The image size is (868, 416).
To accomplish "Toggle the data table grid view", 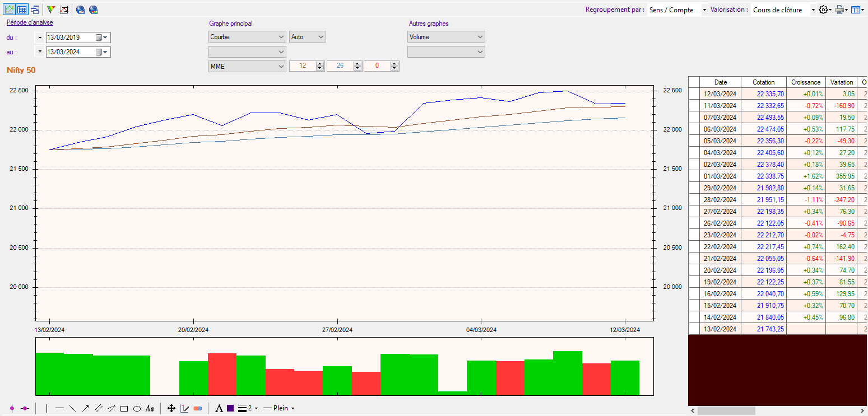I will [22, 10].
